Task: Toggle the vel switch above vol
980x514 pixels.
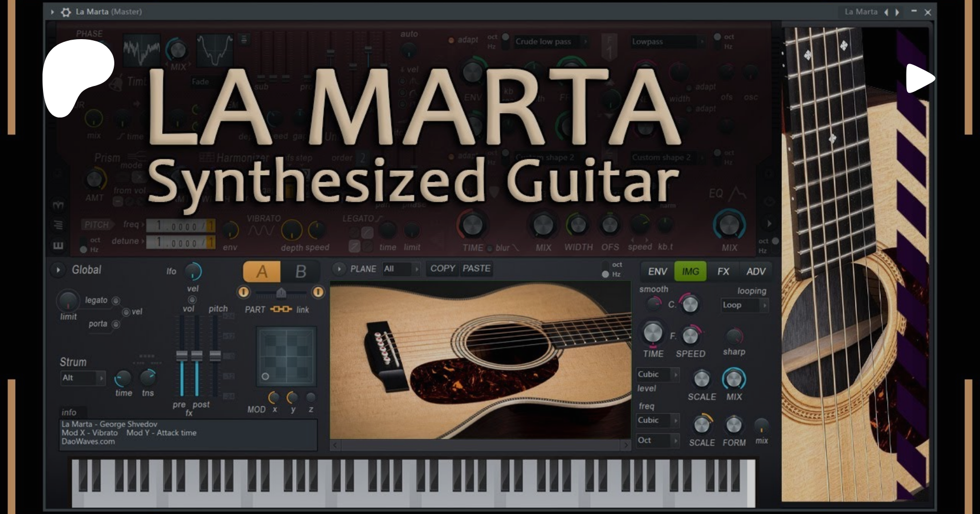Action: click(x=192, y=299)
